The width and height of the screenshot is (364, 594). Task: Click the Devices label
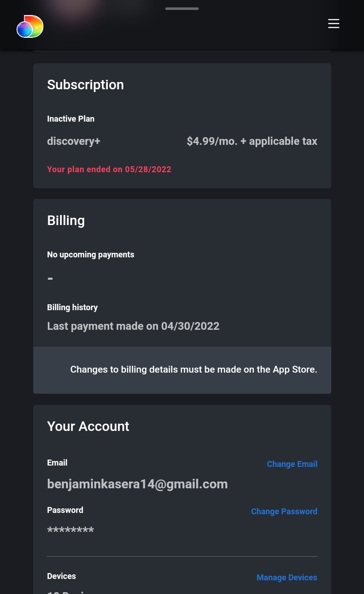pyautogui.click(x=61, y=576)
